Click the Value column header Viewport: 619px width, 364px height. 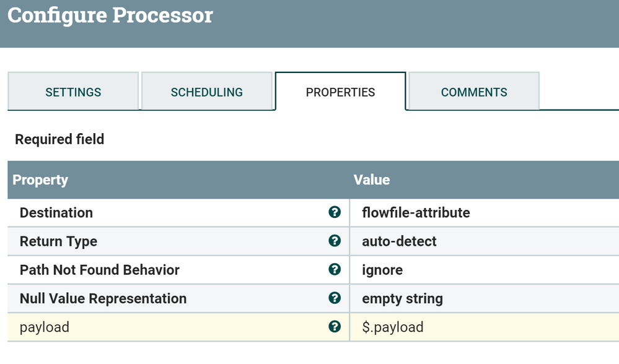372,180
